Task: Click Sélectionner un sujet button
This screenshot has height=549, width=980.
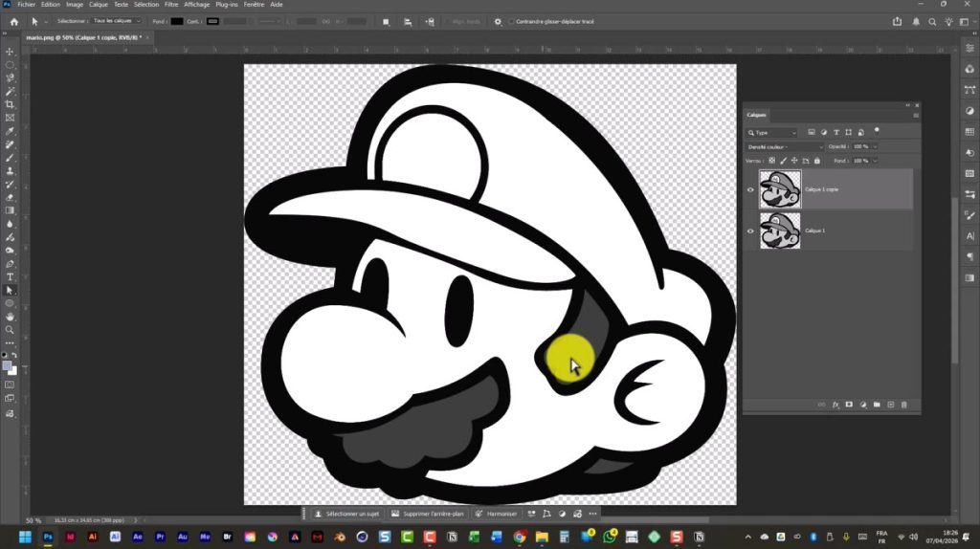Action: (347, 514)
